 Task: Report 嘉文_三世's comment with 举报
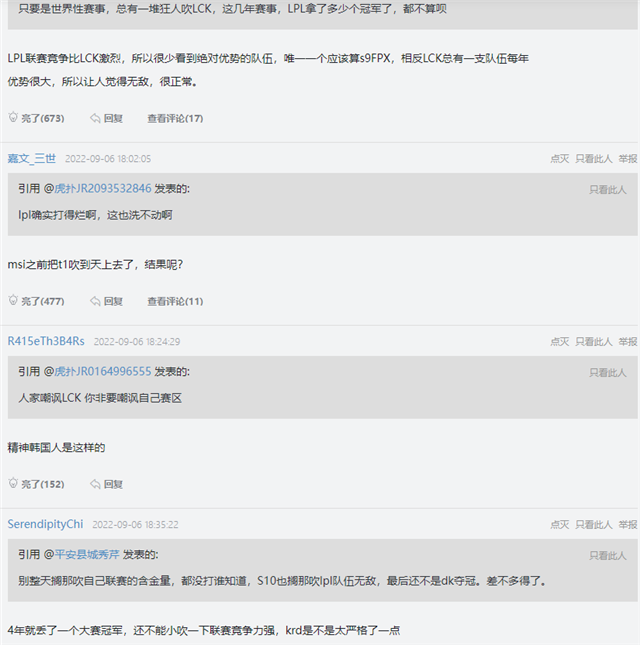coord(627,158)
